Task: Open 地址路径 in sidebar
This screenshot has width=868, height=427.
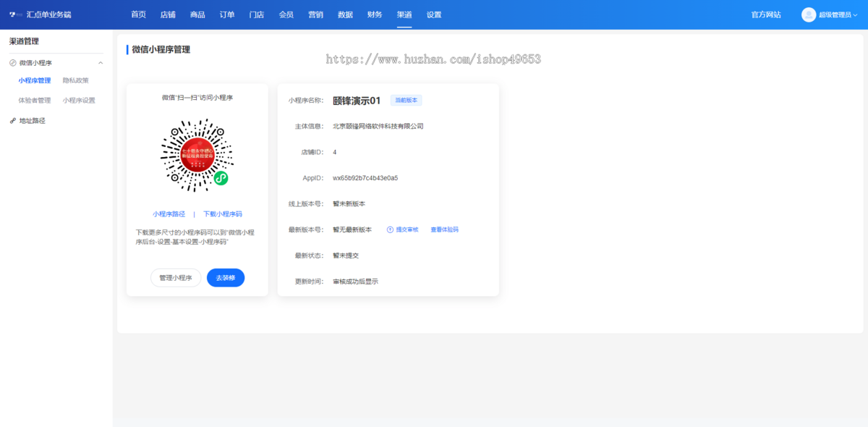Action: (33, 121)
